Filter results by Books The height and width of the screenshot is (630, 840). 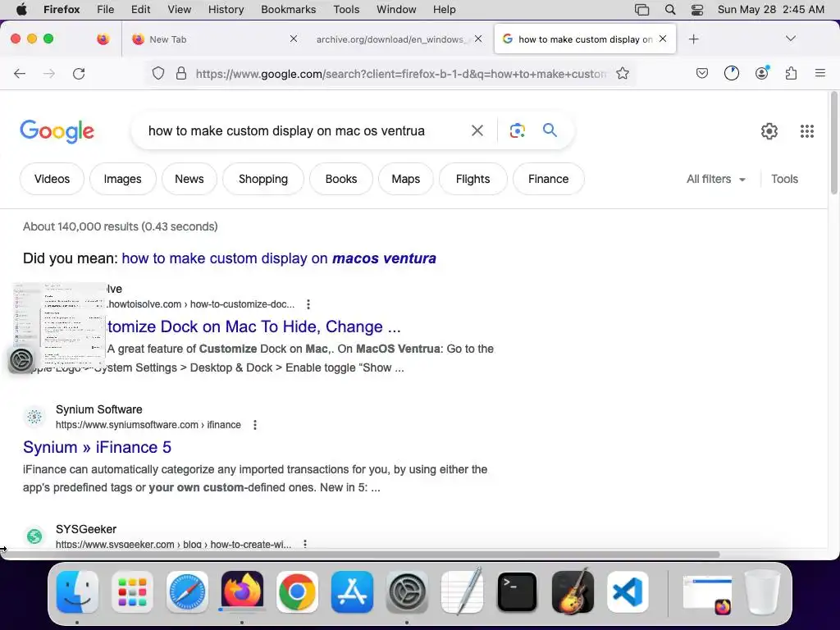click(x=340, y=179)
